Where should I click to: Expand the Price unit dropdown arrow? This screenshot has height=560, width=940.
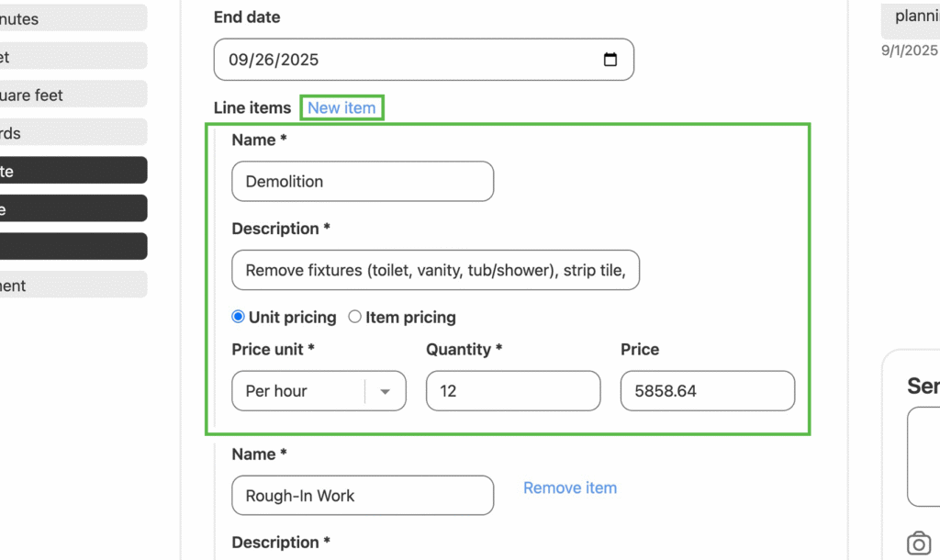[x=386, y=391]
